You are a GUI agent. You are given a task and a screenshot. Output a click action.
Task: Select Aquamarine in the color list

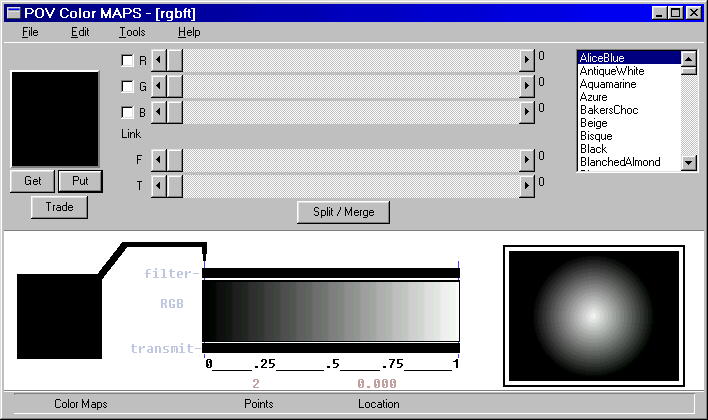[629, 84]
